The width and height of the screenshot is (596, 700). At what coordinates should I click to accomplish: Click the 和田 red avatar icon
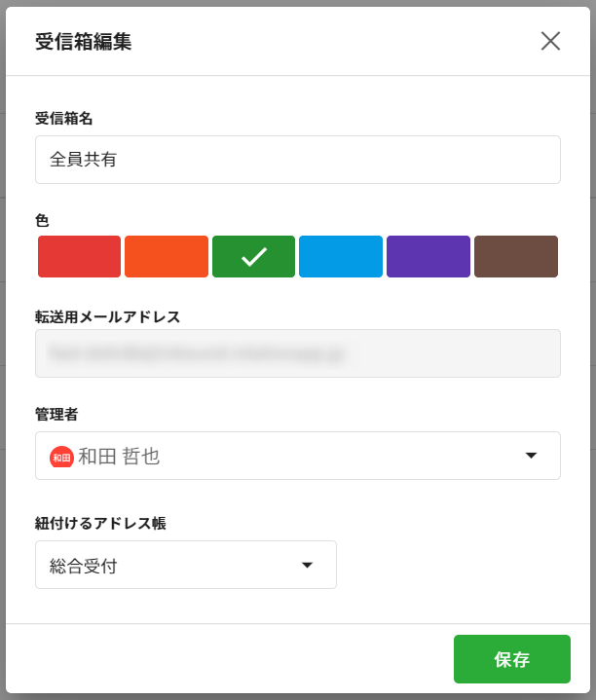coord(62,457)
